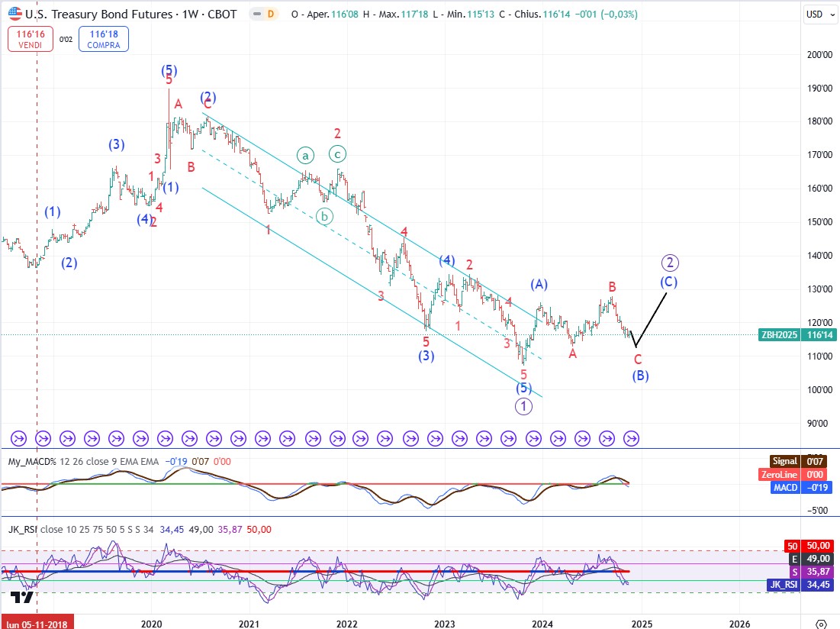Click the 2022 time axis label
The height and width of the screenshot is (629, 840).
[x=346, y=624]
